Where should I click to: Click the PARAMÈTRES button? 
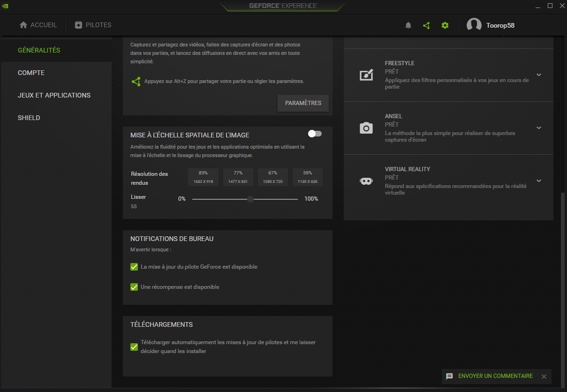[303, 103]
